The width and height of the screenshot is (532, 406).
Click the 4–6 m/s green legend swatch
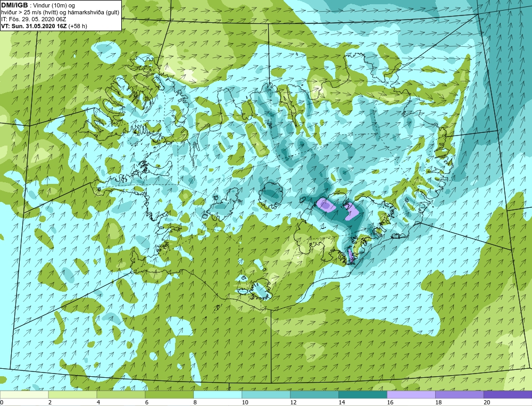(x=121, y=395)
